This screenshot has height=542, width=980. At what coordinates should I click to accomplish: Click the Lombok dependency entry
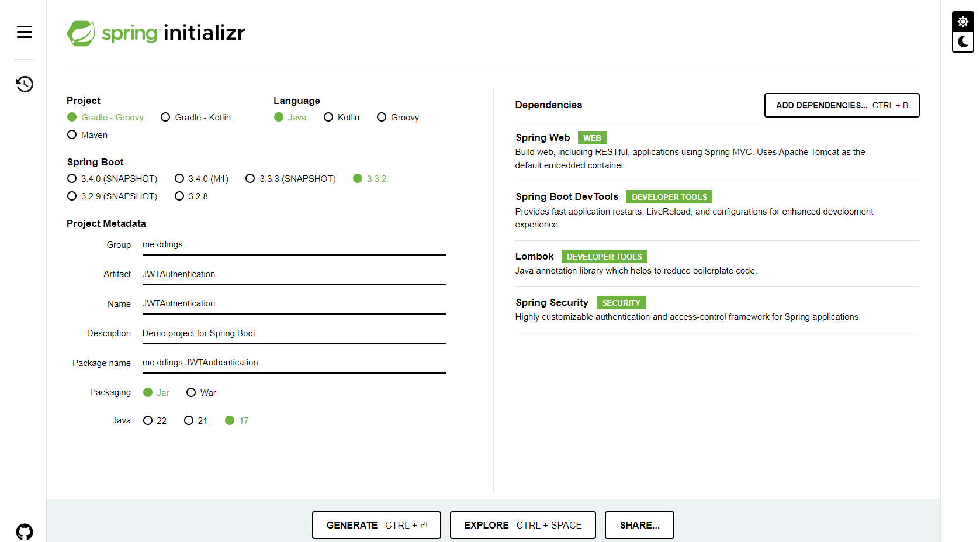(x=717, y=264)
